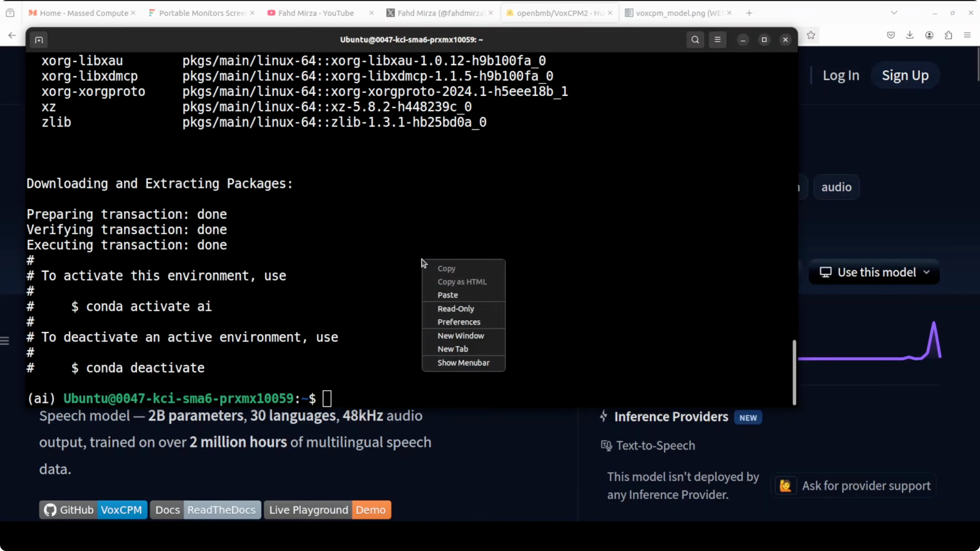The width and height of the screenshot is (980, 551).
Task: Toggle Read-Only in the context menu
Action: [455, 309]
